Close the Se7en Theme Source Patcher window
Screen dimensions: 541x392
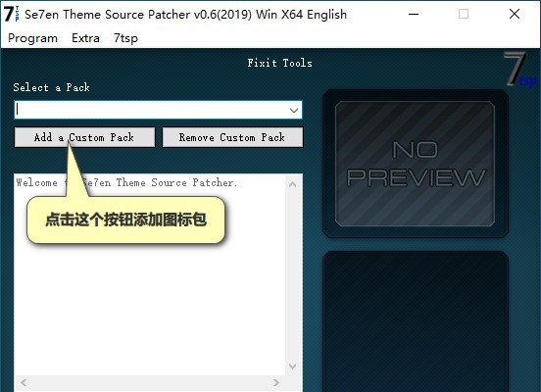515,14
